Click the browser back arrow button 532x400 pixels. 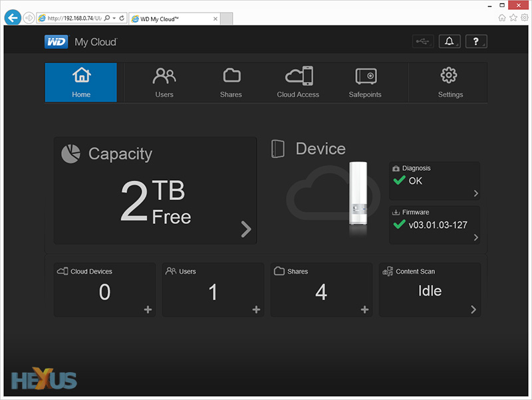click(x=13, y=18)
